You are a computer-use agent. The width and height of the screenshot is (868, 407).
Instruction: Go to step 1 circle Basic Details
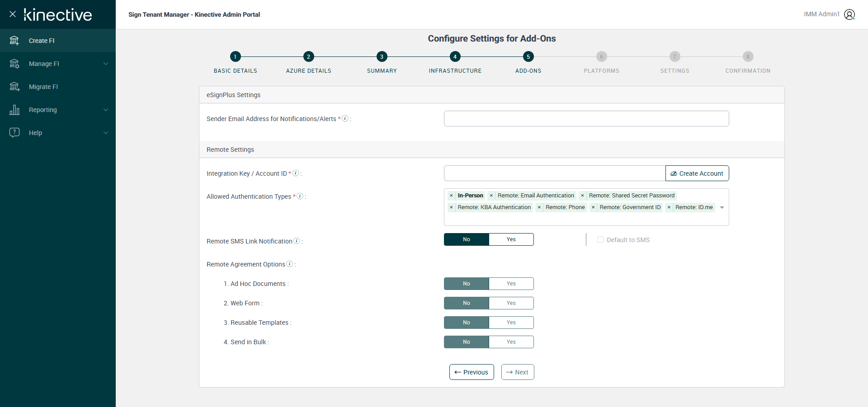(x=235, y=56)
